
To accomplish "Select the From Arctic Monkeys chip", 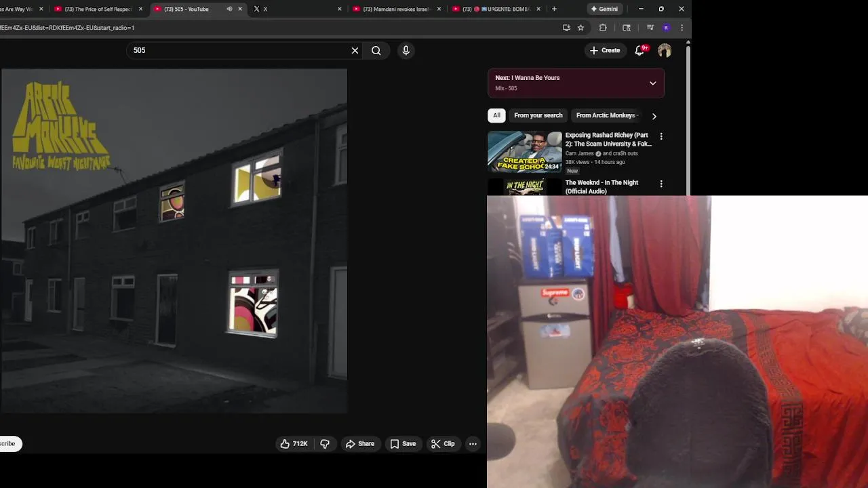I will (x=606, y=115).
